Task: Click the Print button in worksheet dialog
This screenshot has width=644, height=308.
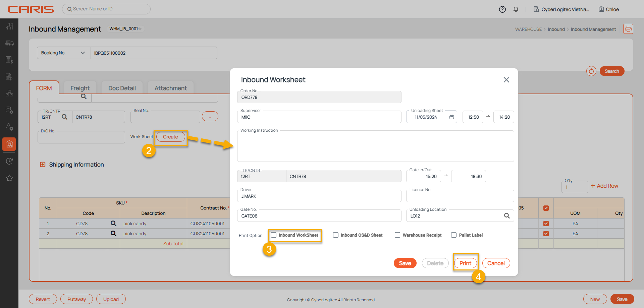Action: click(x=465, y=263)
